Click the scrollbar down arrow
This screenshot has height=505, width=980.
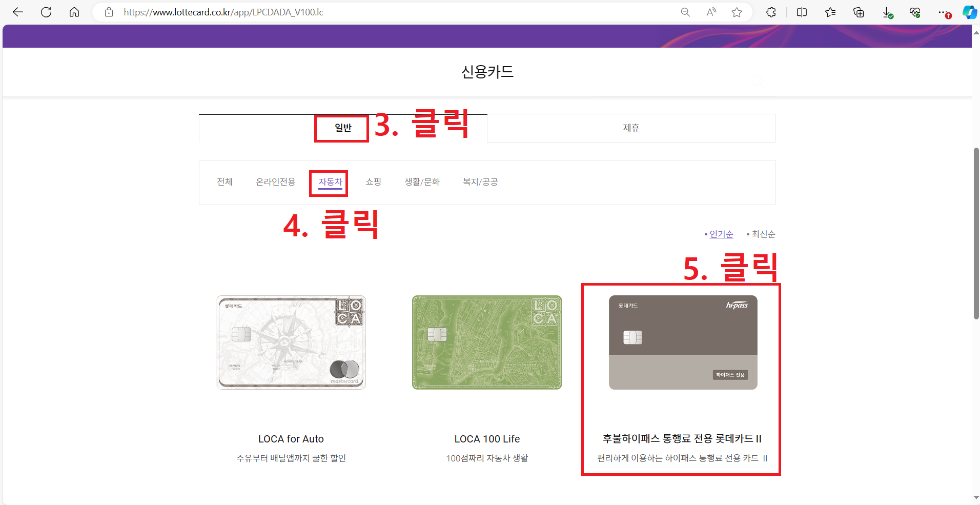tap(976, 498)
